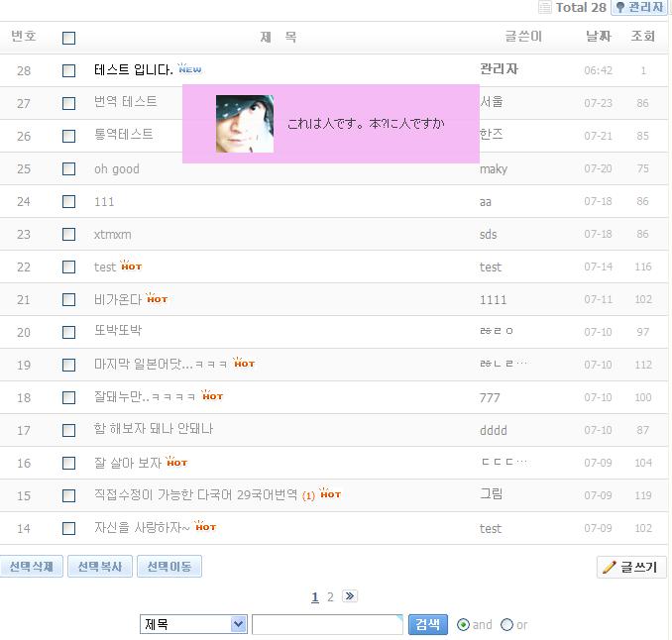Viewport: 672px width, 640px height.
Task: Check the box for post 14
Action: pos(68,528)
